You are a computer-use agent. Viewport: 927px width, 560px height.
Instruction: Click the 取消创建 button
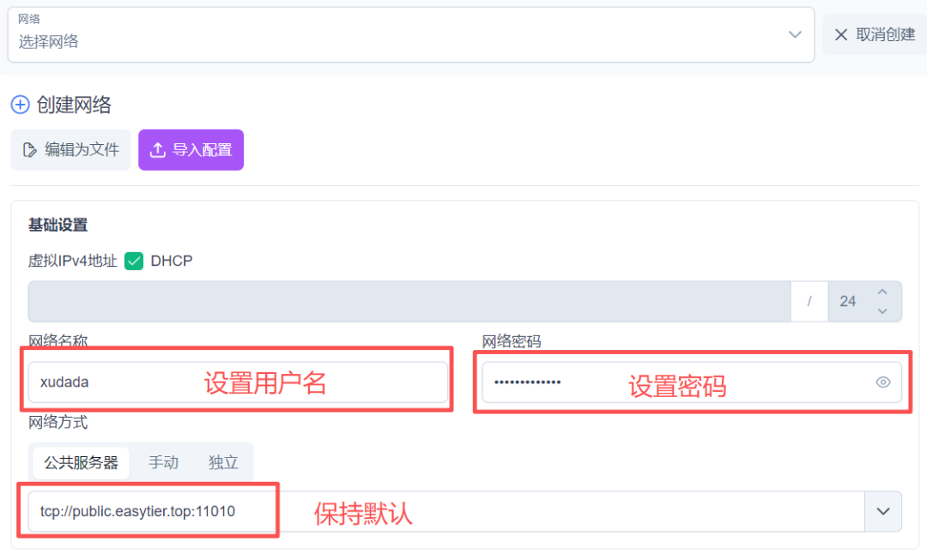pos(875,34)
